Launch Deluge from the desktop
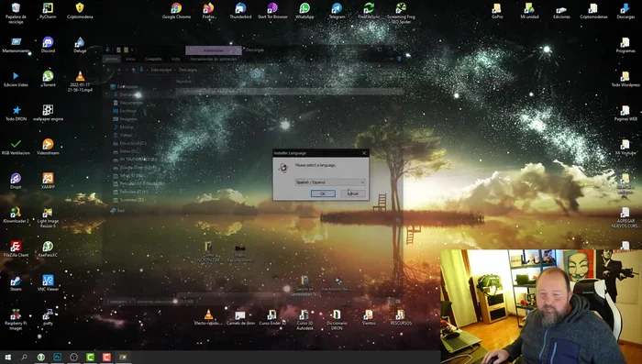This screenshot has height=364, width=642. [80, 46]
